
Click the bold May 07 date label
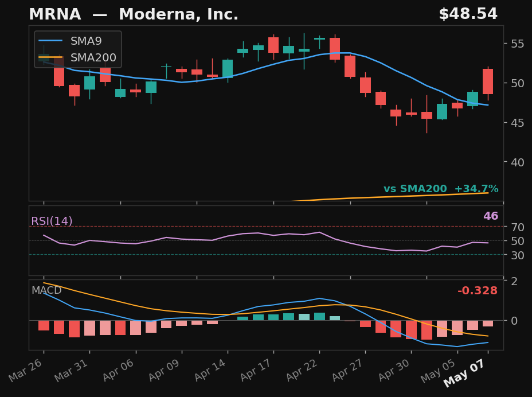pyautogui.click(x=465, y=373)
